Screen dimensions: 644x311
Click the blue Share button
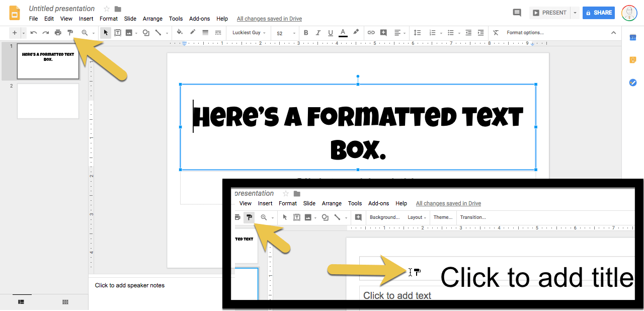pos(598,13)
